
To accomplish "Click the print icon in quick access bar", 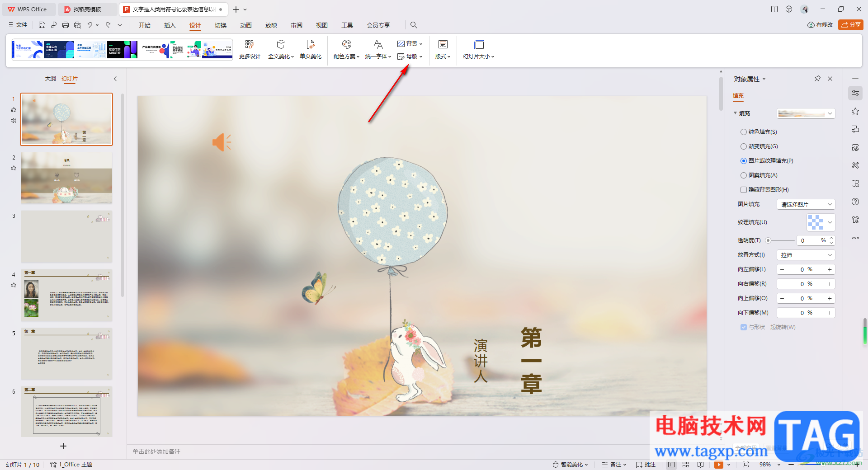I will coord(66,25).
